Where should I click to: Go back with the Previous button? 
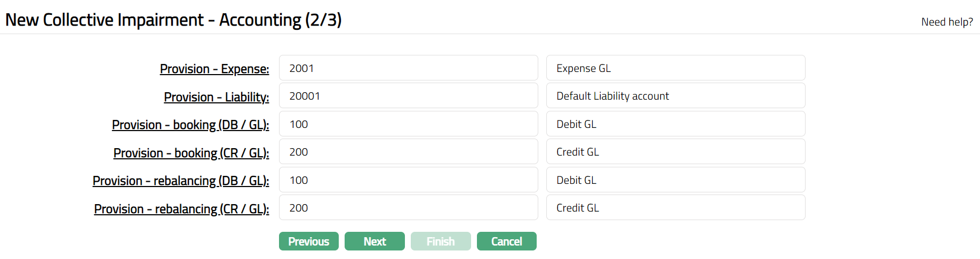(308, 241)
